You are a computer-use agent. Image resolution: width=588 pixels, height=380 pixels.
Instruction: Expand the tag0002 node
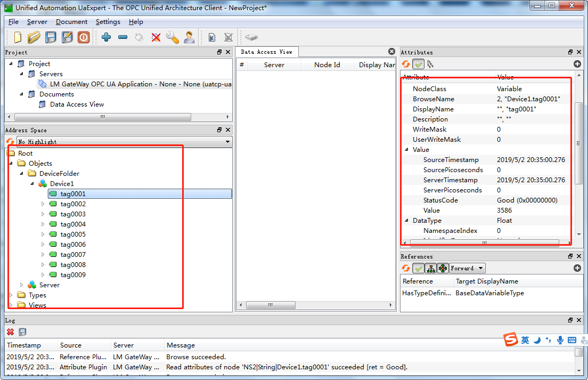(43, 204)
